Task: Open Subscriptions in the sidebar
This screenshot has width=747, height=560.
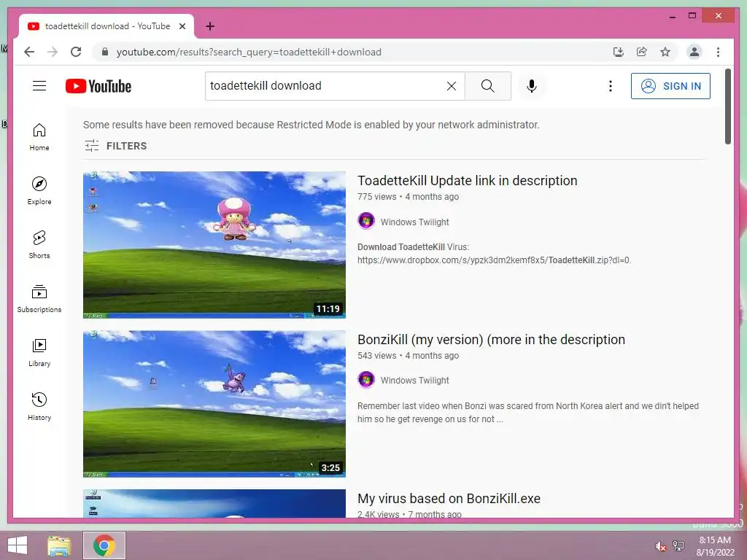Action: pyautogui.click(x=39, y=298)
